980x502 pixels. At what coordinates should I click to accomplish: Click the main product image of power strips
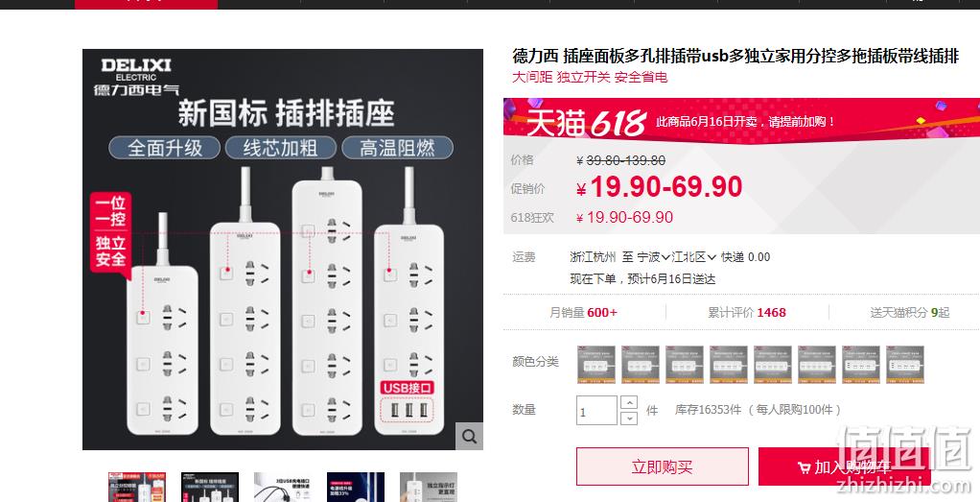[283, 250]
